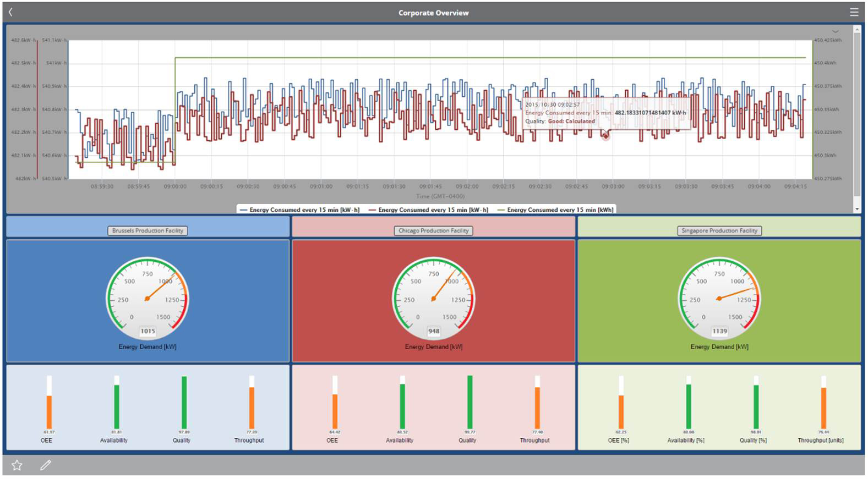Click the Chicago Quality bar indicator
This screenshot has height=479, width=868.
(470, 403)
